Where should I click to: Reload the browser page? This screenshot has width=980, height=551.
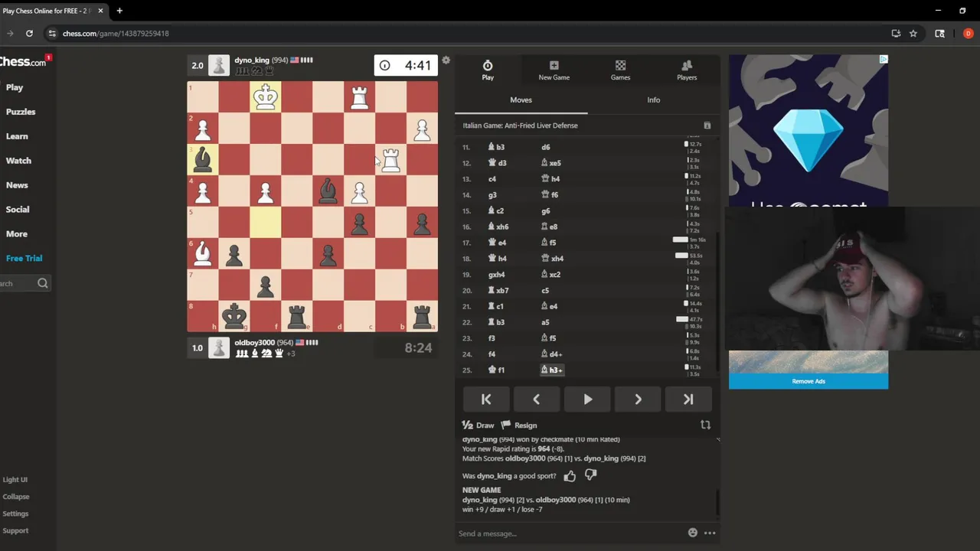[x=29, y=34]
